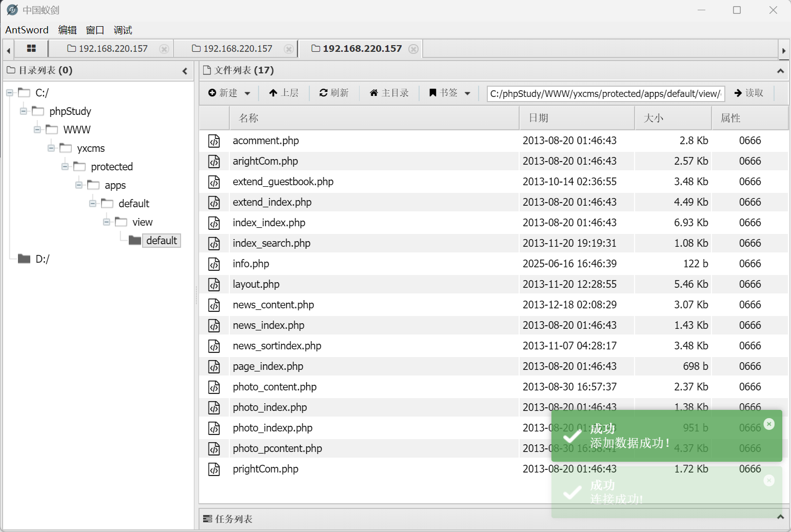Click the acomment.php file icon
The width and height of the screenshot is (791, 532).
(x=214, y=141)
